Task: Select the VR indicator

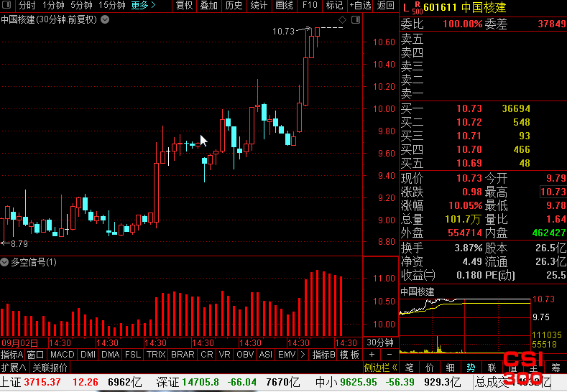Action: [x=224, y=355]
